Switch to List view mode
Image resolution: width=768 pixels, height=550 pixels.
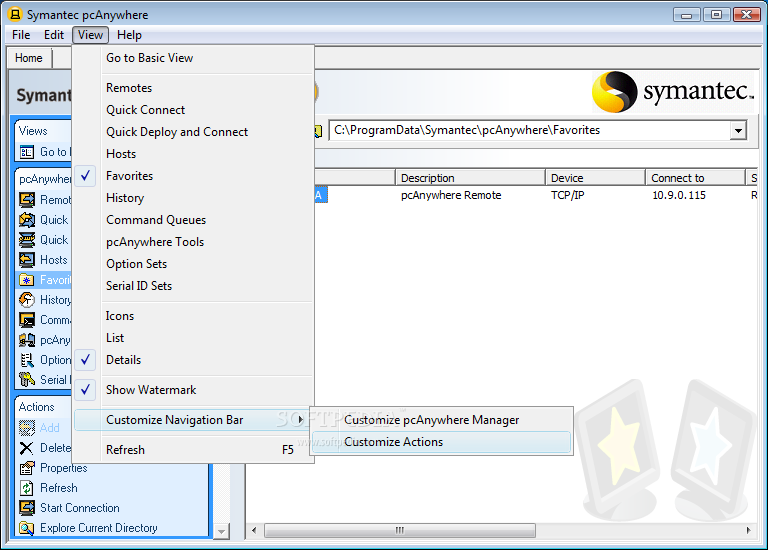click(x=193, y=338)
